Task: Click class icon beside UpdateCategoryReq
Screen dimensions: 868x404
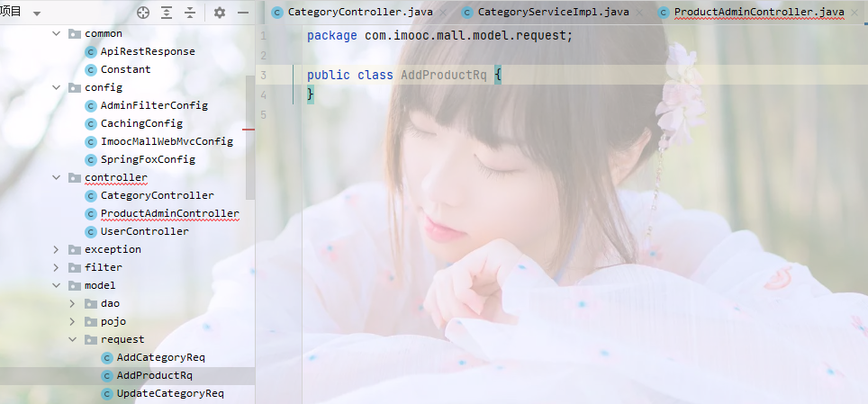Action: [107, 393]
